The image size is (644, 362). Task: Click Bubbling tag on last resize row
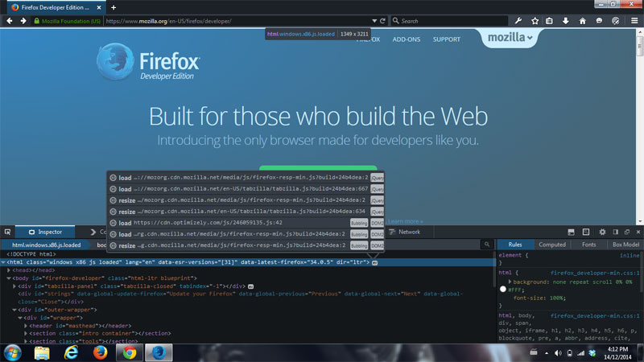tap(359, 245)
